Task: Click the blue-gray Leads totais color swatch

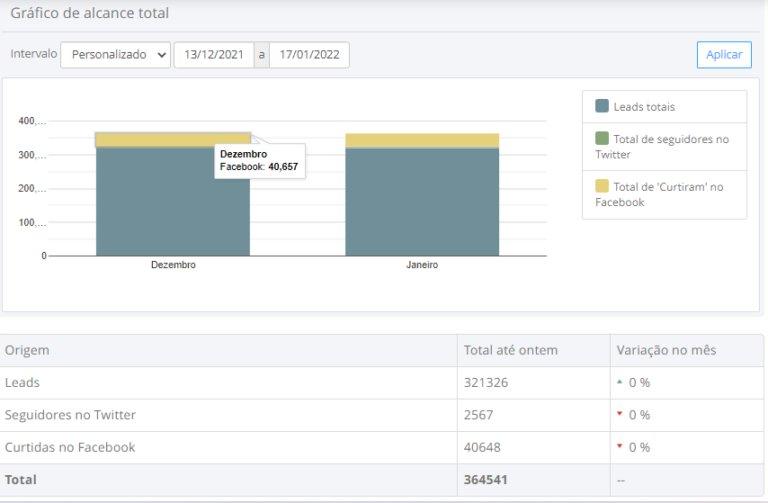Action: pyautogui.click(x=602, y=106)
